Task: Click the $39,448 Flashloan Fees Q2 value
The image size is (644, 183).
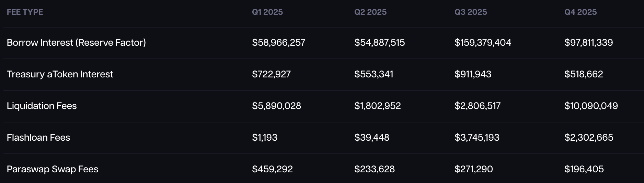Action: click(372, 138)
